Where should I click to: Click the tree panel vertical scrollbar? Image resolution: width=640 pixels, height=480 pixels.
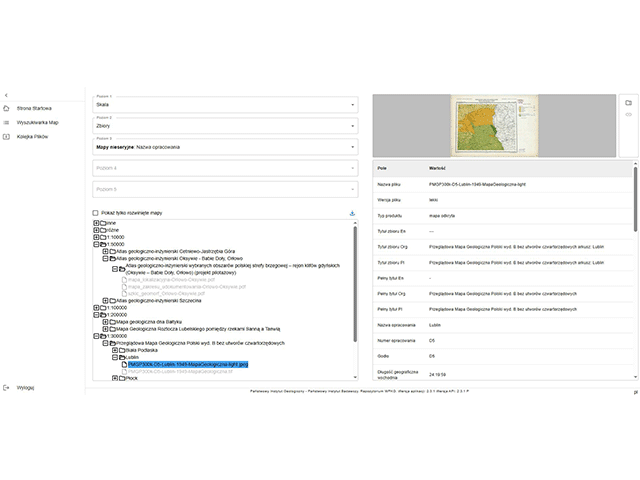point(355,284)
